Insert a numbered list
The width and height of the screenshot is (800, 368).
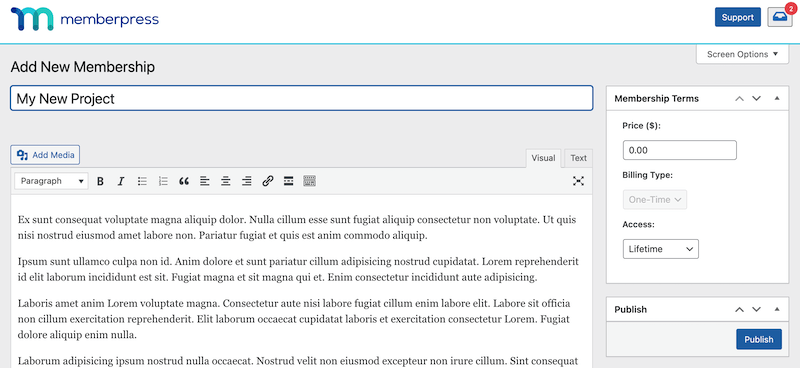point(163,181)
